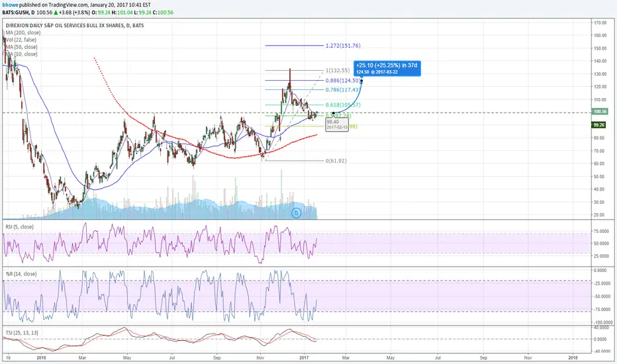Click the '170.00' label on the price axis
The height and width of the screenshot is (364, 617).
[x=600, y=23]
